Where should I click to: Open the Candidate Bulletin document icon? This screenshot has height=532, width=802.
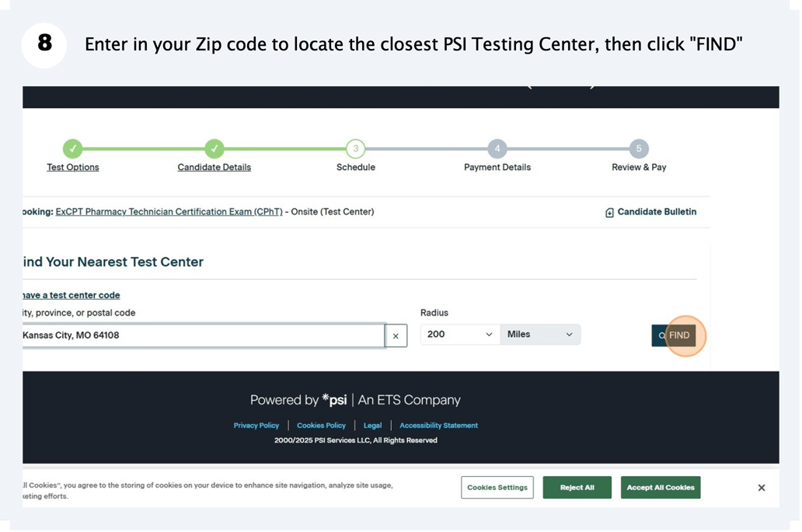point(608,211)
